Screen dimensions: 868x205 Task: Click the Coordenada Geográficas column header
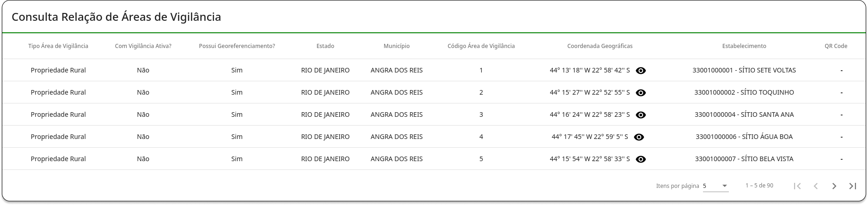tap(600, 46)
